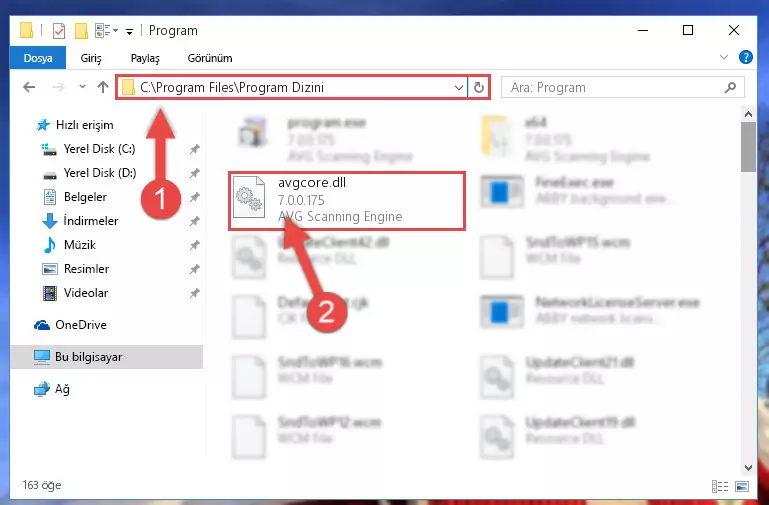The width and height of the screenshot is (769, 505).
Task: Open Customize Quick Access Toolbar dropdown
Action: click(129, 32)
